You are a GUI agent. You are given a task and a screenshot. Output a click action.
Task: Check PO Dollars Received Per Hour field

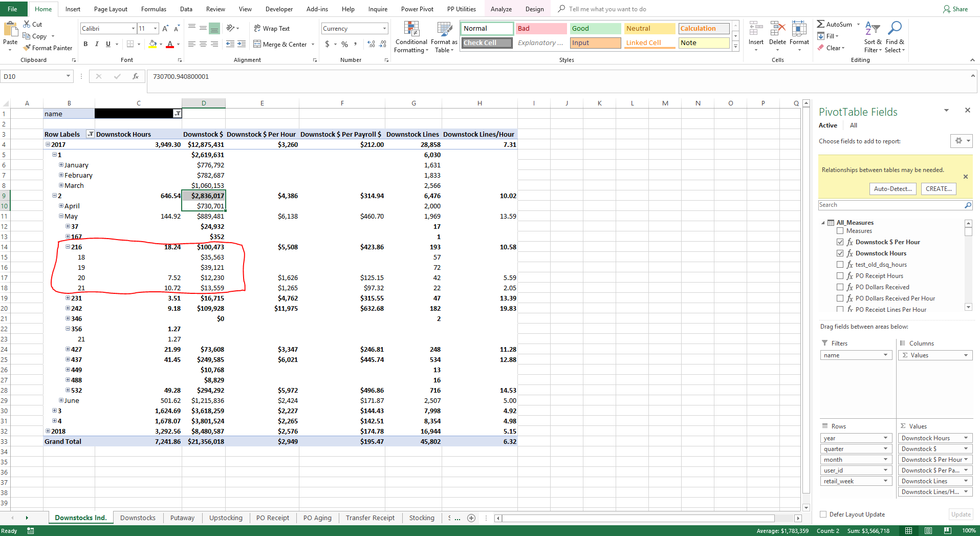[840, 298]
